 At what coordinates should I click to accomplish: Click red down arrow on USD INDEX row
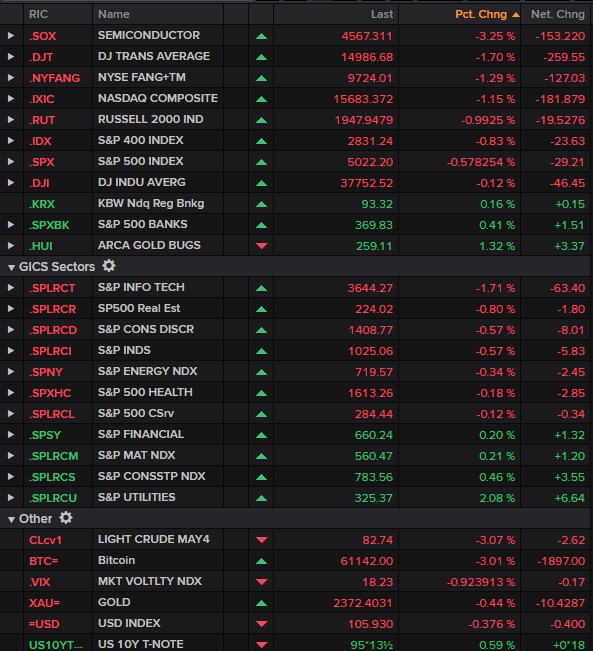point(261,624)
